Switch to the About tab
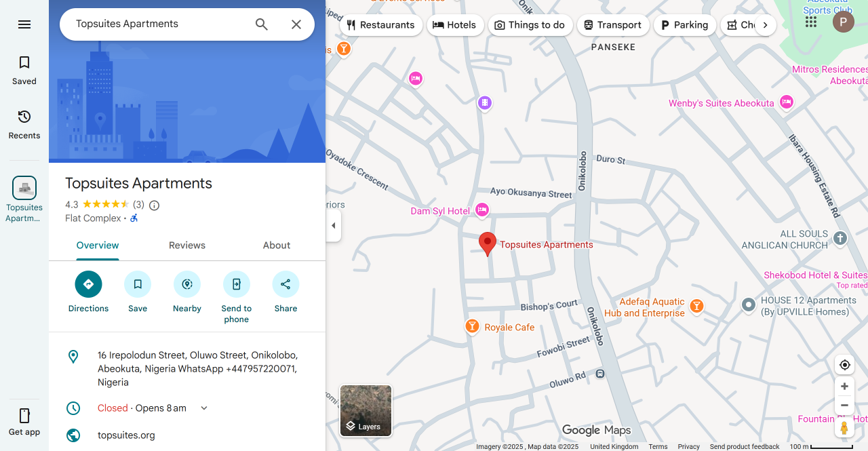 (277, 246)
